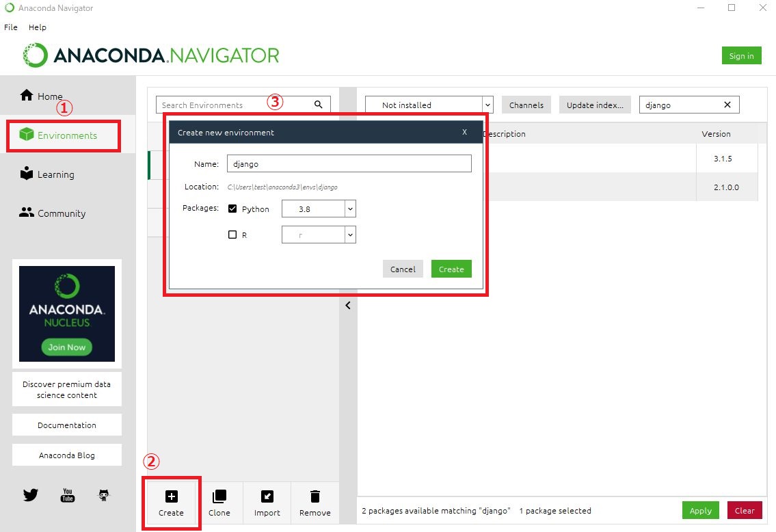Click the Anaconda Navigator logo
This screenshot has height=532, width=776.
(x=151, y=55)
